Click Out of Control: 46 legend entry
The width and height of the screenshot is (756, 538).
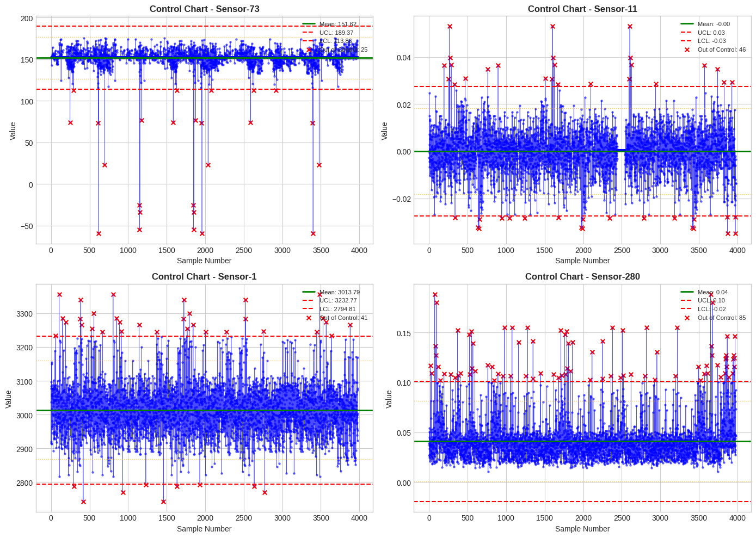pos(713,50)
